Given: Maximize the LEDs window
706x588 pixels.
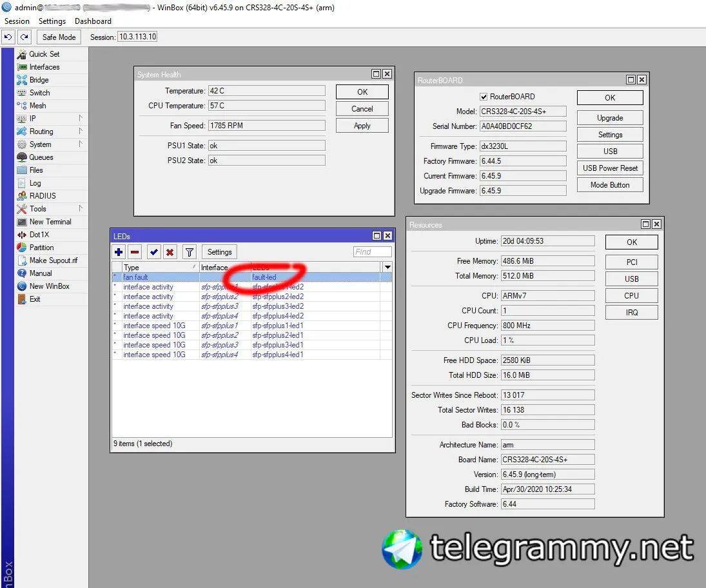Looking at the screenshot, I should 377,236.
